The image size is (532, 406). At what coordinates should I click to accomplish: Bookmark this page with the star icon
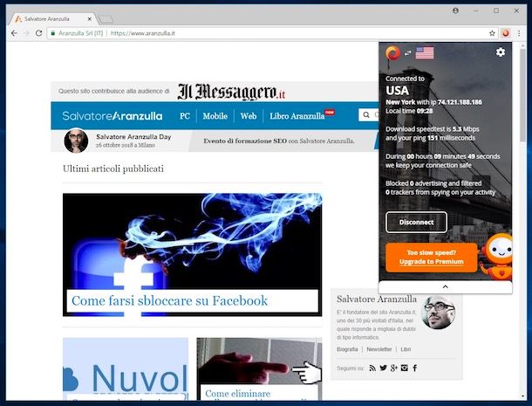[492, 33]
